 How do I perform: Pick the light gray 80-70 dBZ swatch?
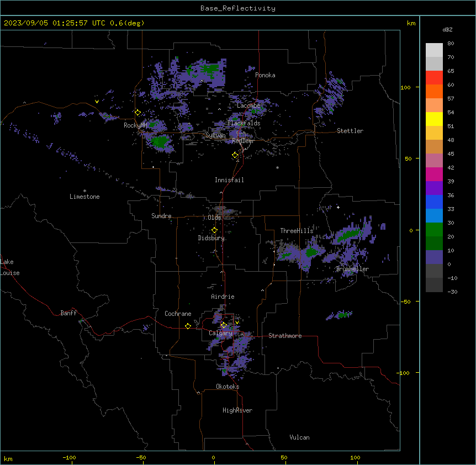434,50
